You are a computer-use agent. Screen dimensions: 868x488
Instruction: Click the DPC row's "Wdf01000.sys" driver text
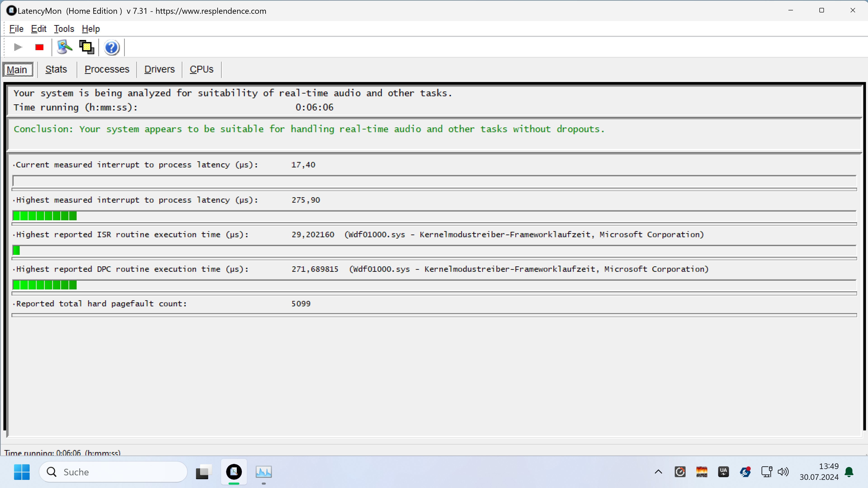(381, 270)
